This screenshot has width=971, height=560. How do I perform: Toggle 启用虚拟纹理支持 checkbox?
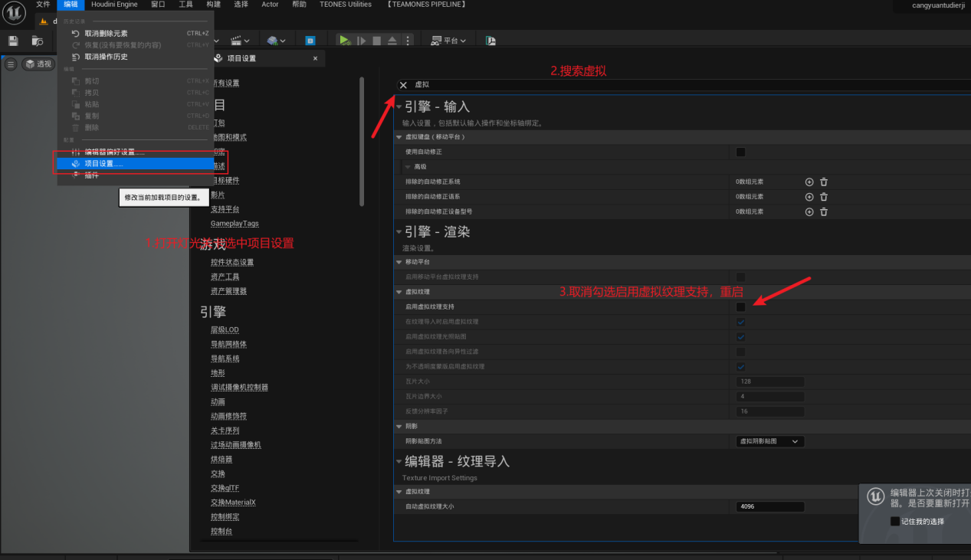tap(740, 307)
